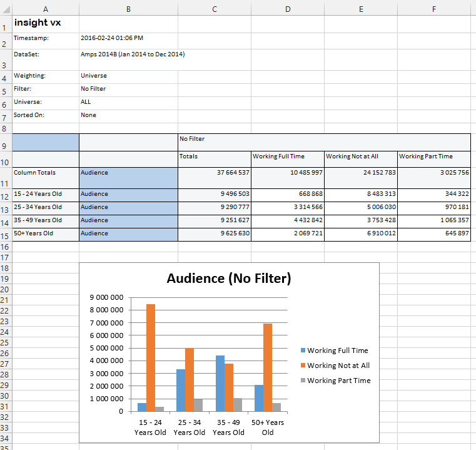This screenshot has width=476, height=450.
Task: Click the 'Sorted On:' label cell
Action: point(46,116)
